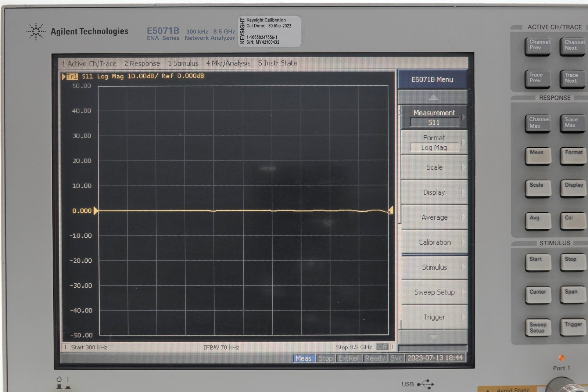Click the Meas status indicator

(304, 358)
